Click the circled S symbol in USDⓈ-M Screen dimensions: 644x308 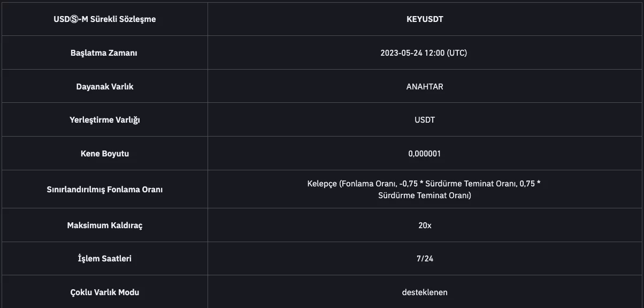pos(75,19)
